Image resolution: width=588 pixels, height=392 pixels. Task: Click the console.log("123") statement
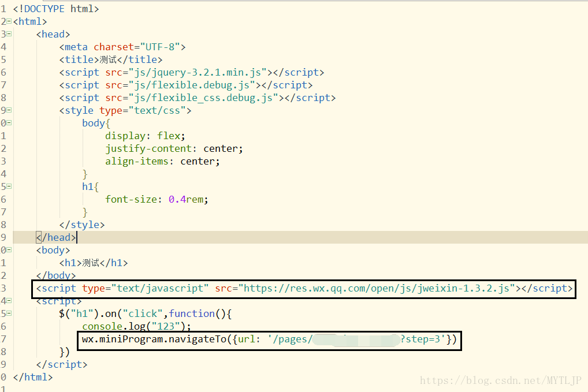(x=136, y=326)
